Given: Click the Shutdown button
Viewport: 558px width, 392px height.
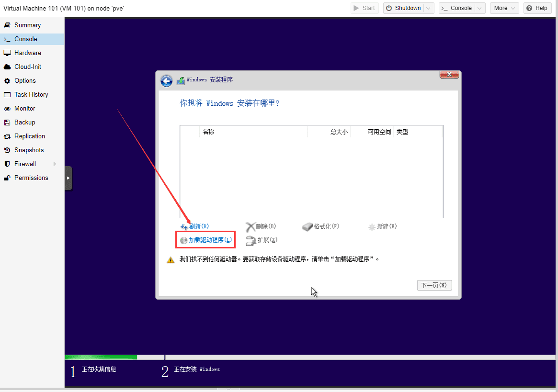Looking at the screenshot, I should pyautogui.click(x=404, y=8).
